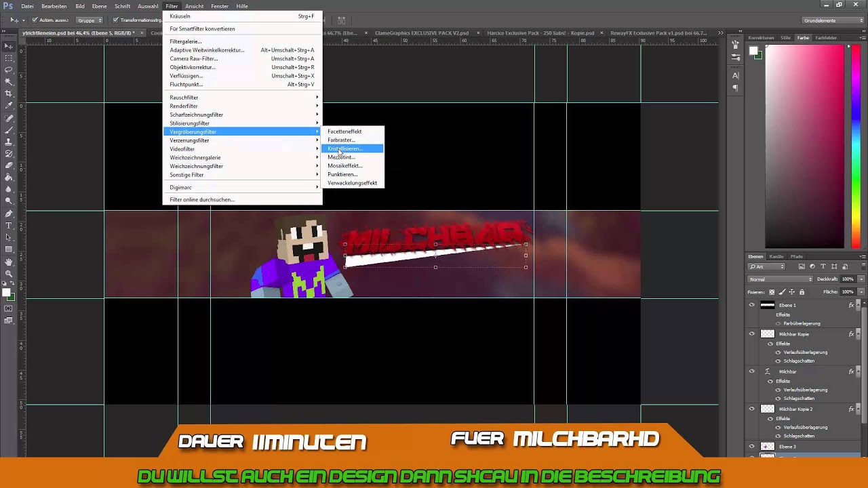868x488 pixels.
Task: Toggle Farbüberlagerung effect visibility on Ebene 1
Action: tap(778, 323)
